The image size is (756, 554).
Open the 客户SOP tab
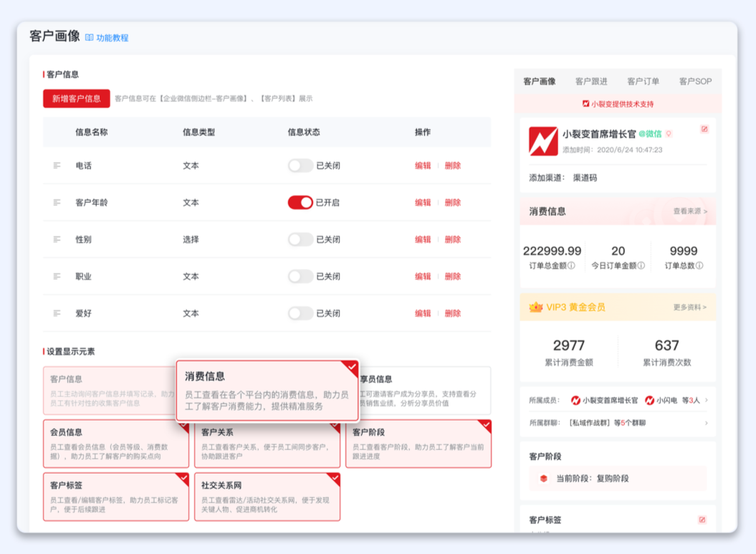pos(695,81)
